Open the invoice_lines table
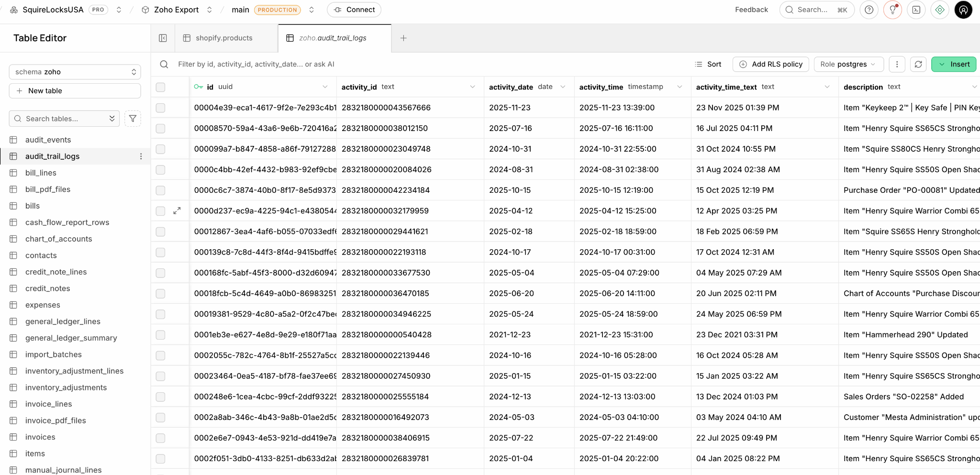This screenshot has width=980, height=475. click(48, 404)
